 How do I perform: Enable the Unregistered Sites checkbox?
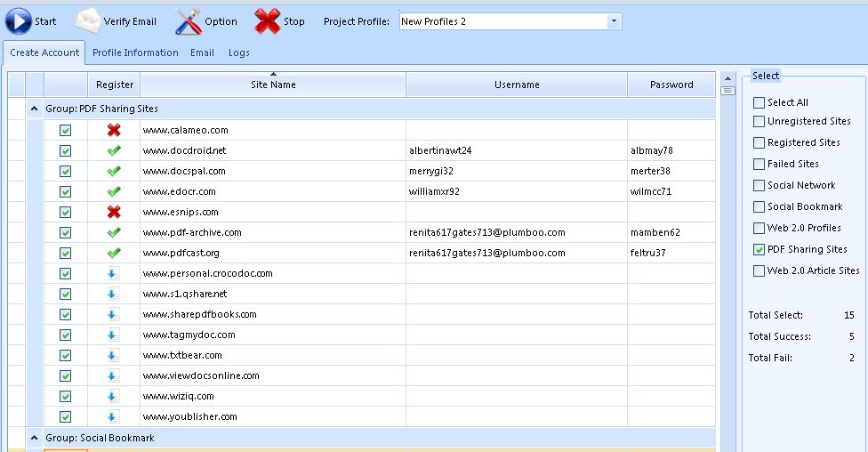759,121
